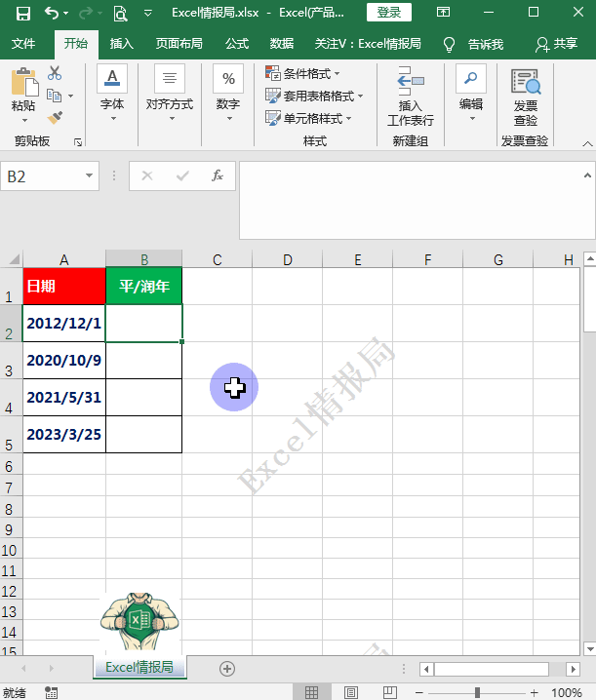Screen dimensions: 596x700
Task: Click horizontal scrollbar right arrow
Action: click(x=573, y=669)
